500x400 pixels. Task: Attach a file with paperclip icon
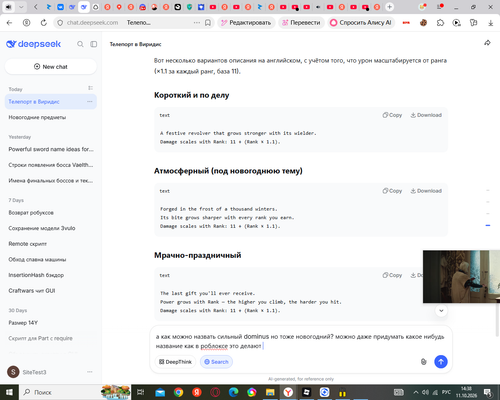pos(423,362)
